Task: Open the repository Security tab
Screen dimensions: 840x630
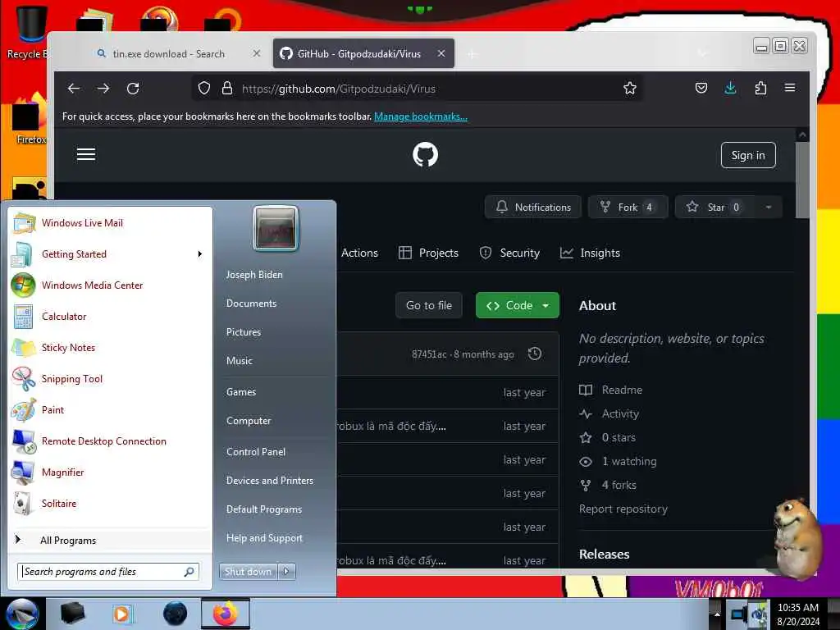Action: click(x=509, y=253)
